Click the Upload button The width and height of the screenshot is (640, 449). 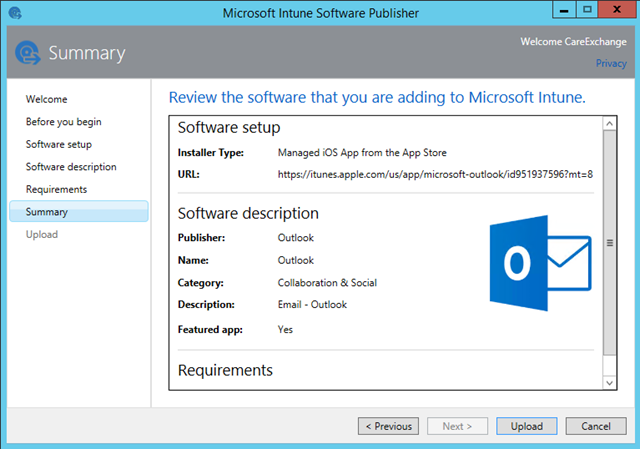coord(527,426)
